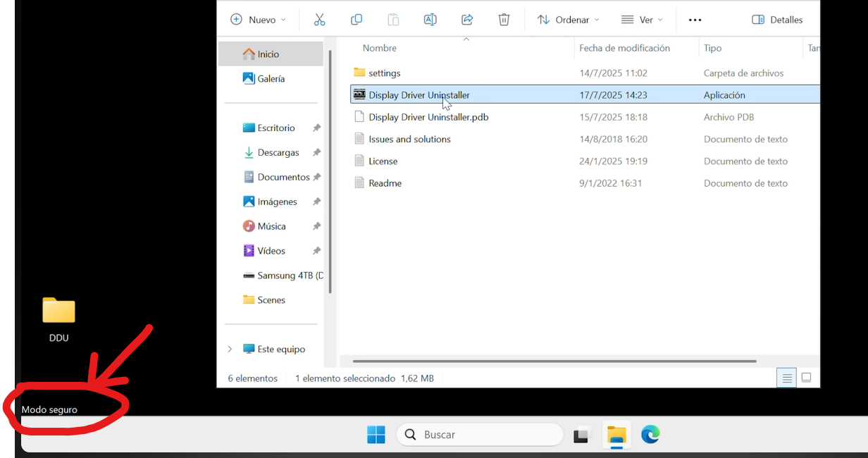Open the Ver view menu
Image resolution: width=868 pixels, height=458 pixels.
coord(642,20)
